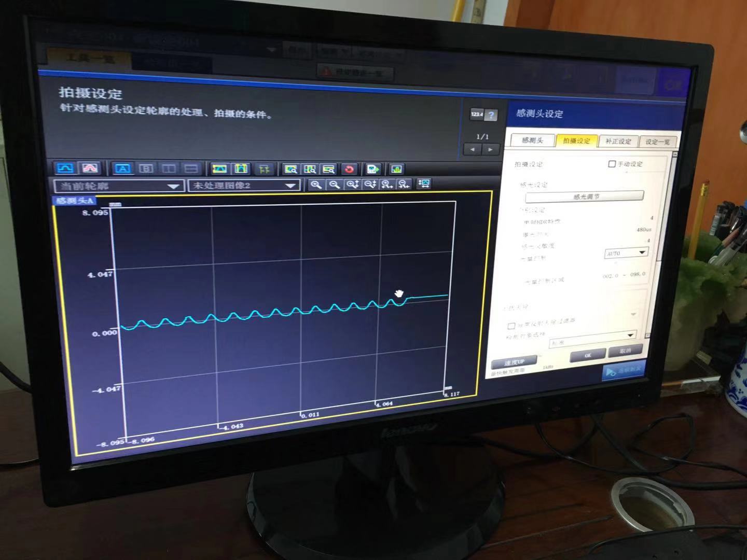The width and height of the screenshot is (747, 560).
Task: Select the sensor head A view button
Action: point(123,169)
